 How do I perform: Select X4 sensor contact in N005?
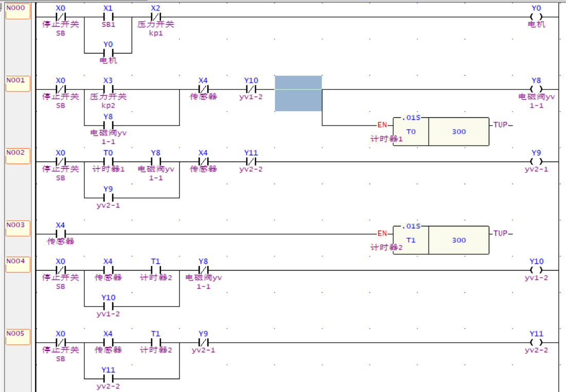point(108,343)
